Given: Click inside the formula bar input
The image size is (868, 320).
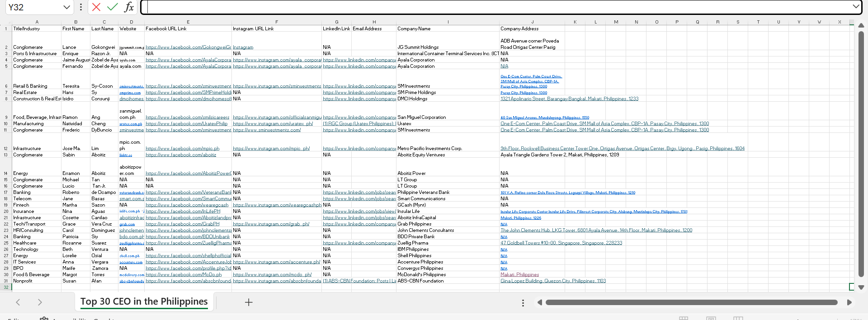Looking at the screenshot, I should point(497,7).
